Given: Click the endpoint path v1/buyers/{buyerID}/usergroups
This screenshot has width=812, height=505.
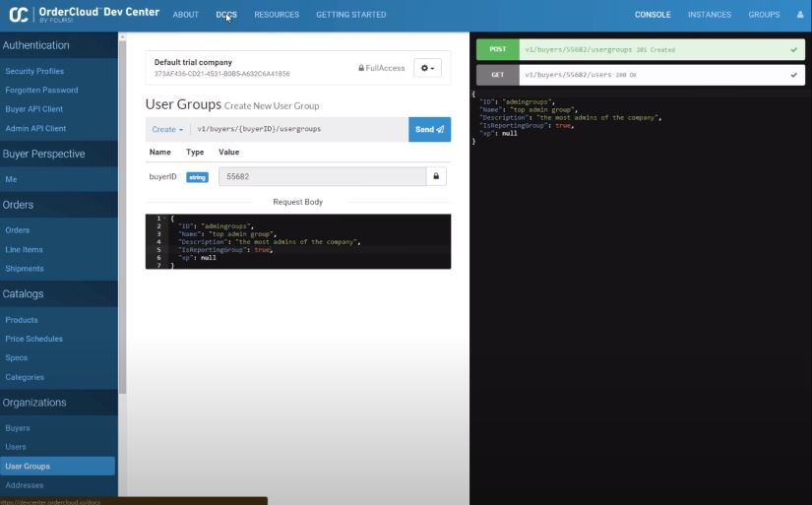Looking at the screenshot, I should click(x=259, y=129).
